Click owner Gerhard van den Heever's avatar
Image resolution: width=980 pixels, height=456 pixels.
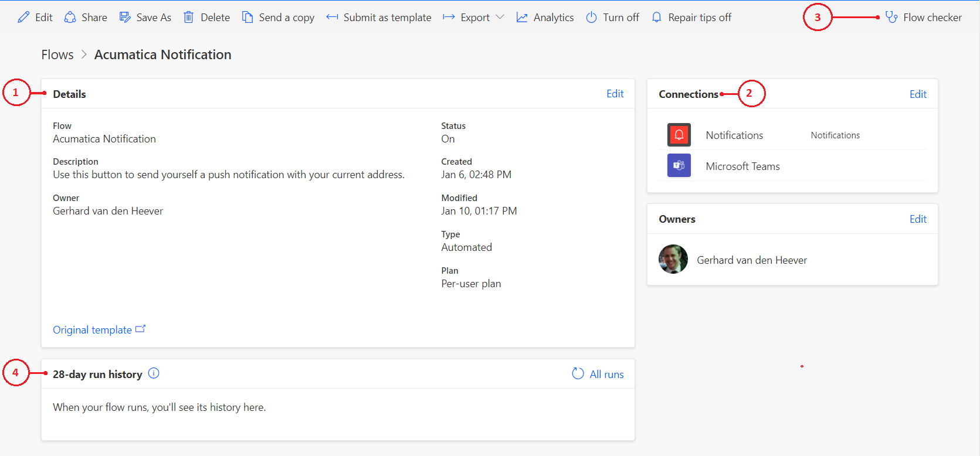click(673, 259)
